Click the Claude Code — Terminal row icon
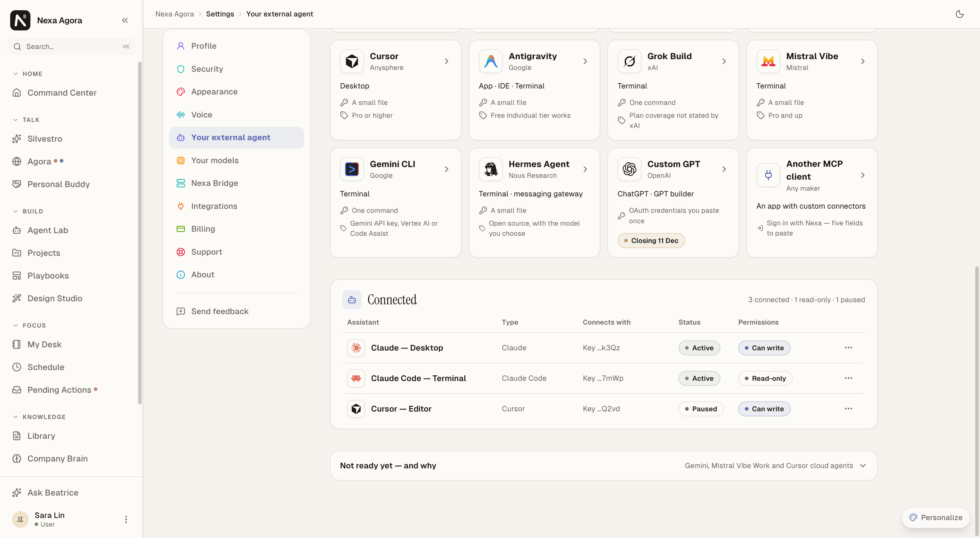Screen dimensions: 980x538 coord(356,378)
